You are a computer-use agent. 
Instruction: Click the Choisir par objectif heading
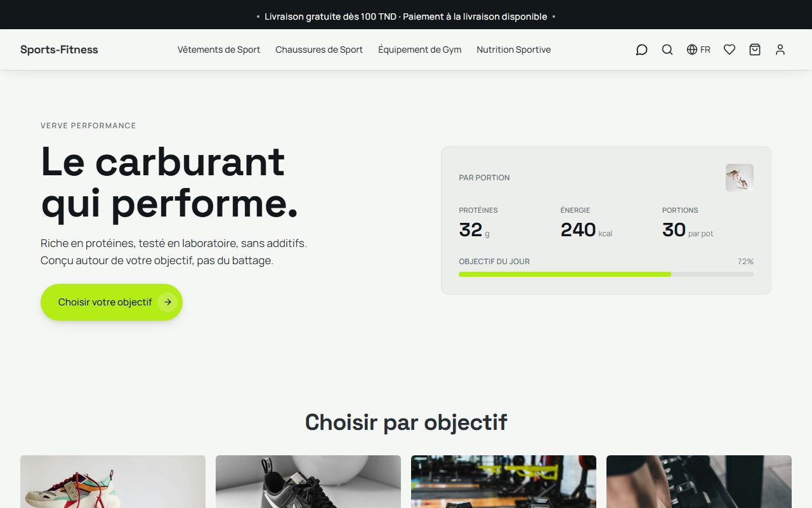tap(406, 422)
